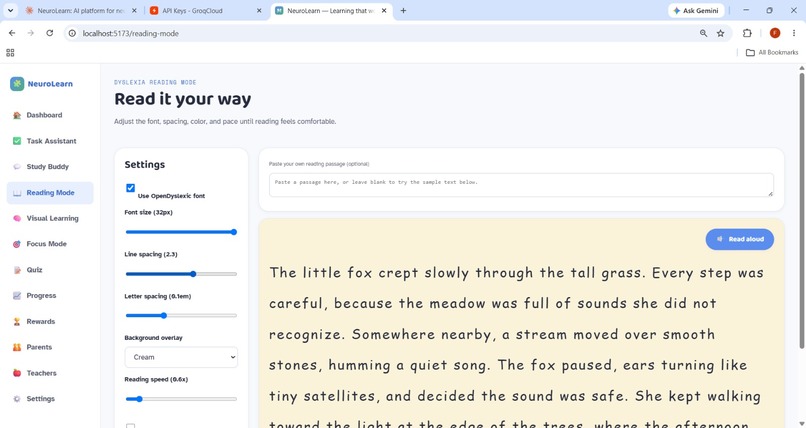Click the Settings gear icon in sidebar
The image size is (806, 428).
click(17, 399)
